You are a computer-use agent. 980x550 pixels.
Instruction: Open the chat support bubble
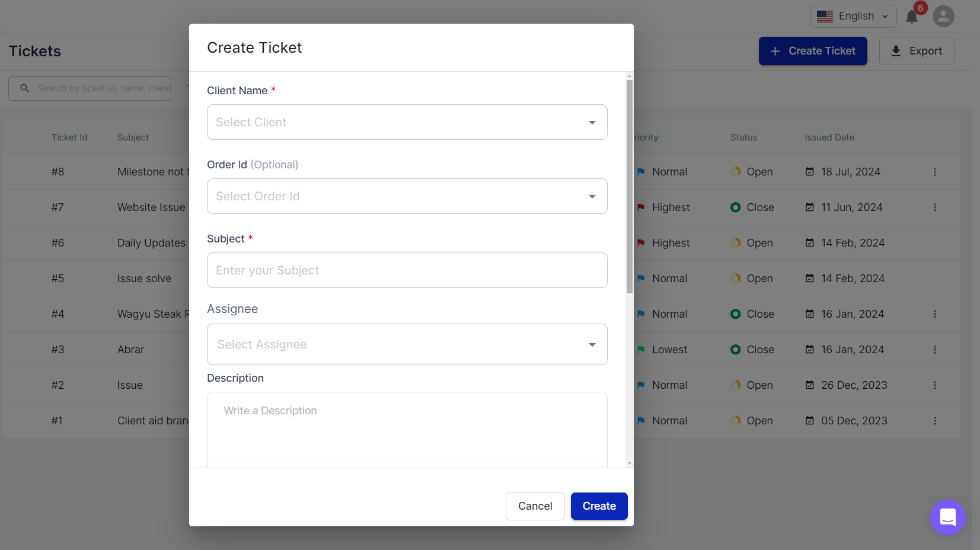pyautogui.click(x=948, y=517)
